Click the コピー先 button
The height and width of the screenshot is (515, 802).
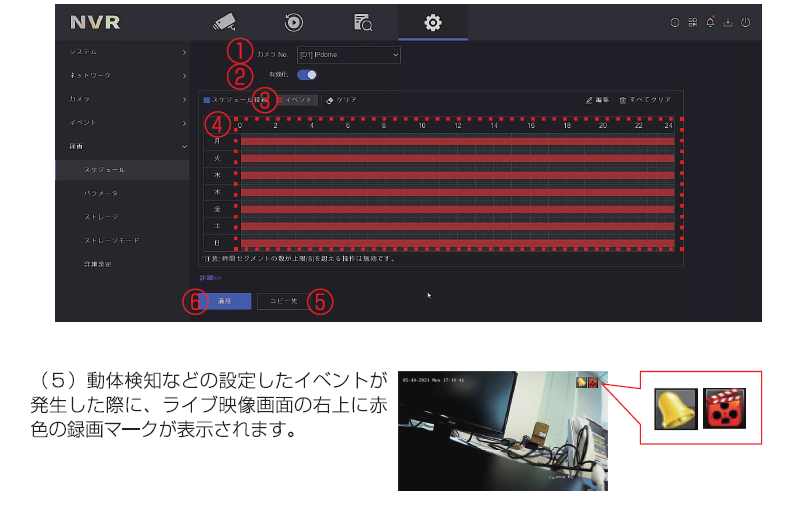284,301
